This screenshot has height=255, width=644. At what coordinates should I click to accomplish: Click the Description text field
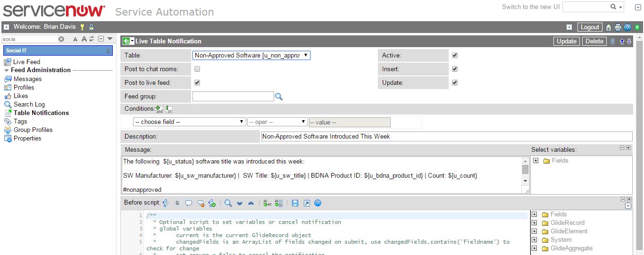click(446, 136)
